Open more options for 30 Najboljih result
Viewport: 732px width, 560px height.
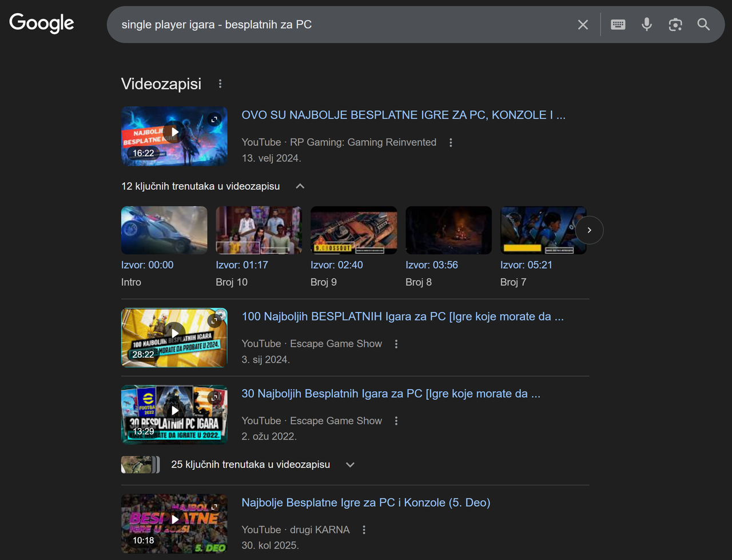pos(396,421)
